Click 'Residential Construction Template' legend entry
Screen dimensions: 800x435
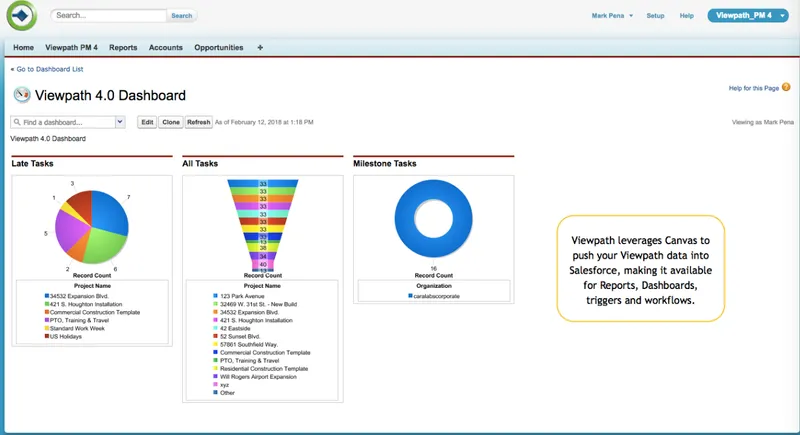pyautogui.click(x=264, y=369)
